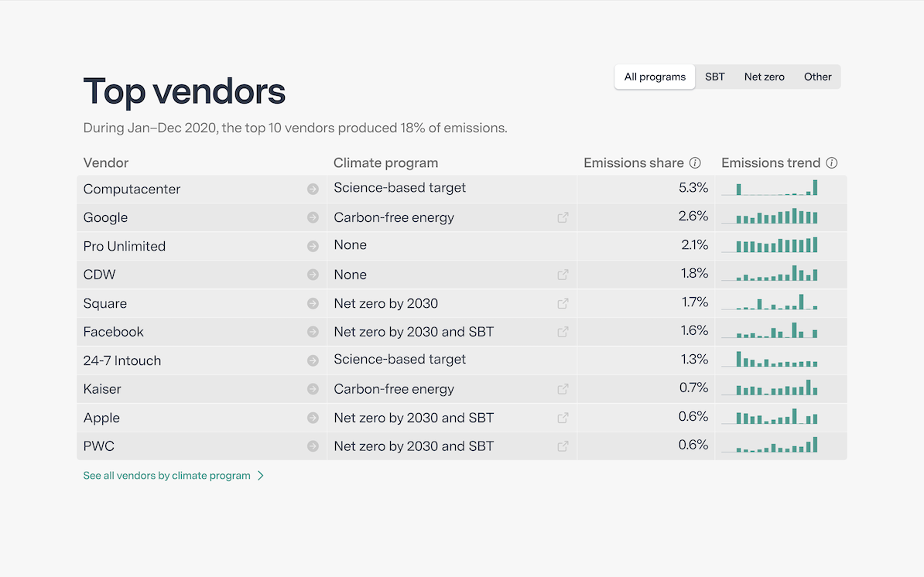The image size is (924, 577).
Task: Click the external link icon in CDW row
Action: point(563,275)
